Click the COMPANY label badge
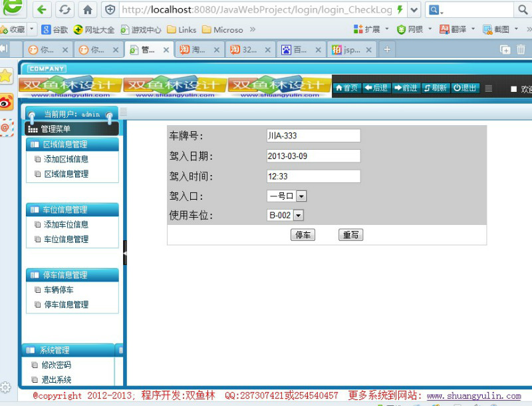 (47, 69)
